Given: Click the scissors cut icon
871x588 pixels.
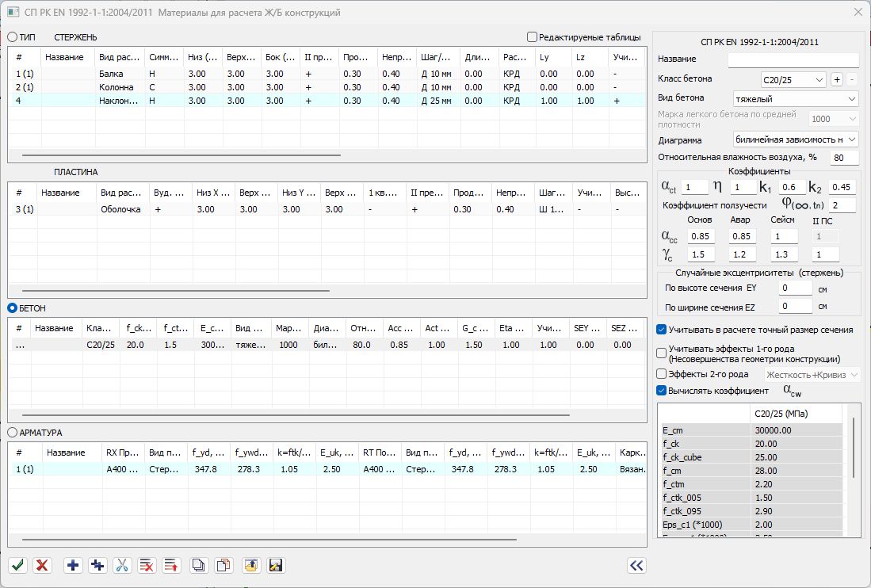Looking at the screenshot, I should pyautogui.click(x=122, y=565).
